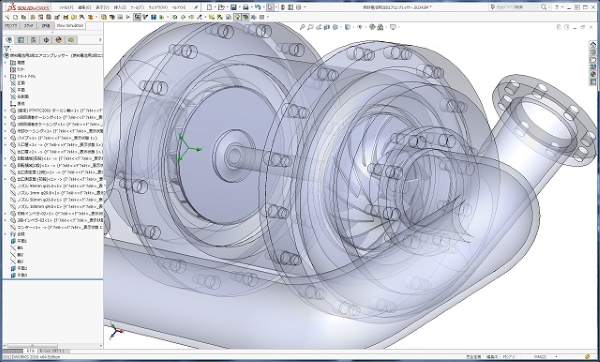Screen dimensions: 600x362
Task: Click the help search input field
Action: pos(518,7)
